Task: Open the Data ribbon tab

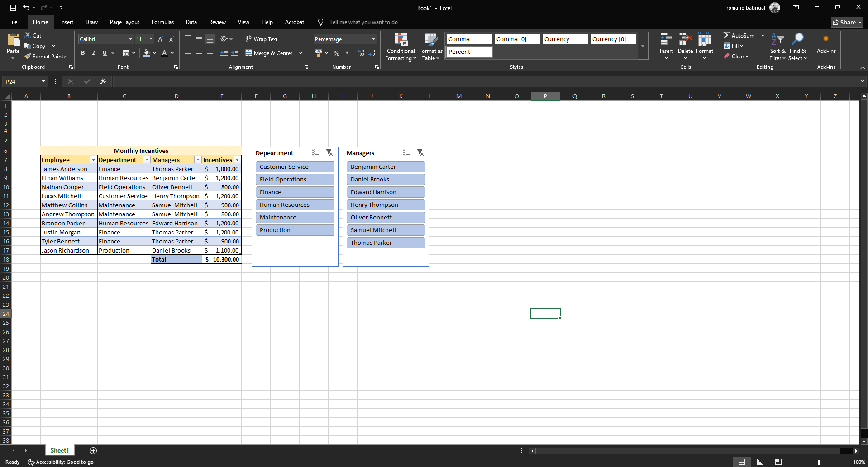Action: (191, 22)
